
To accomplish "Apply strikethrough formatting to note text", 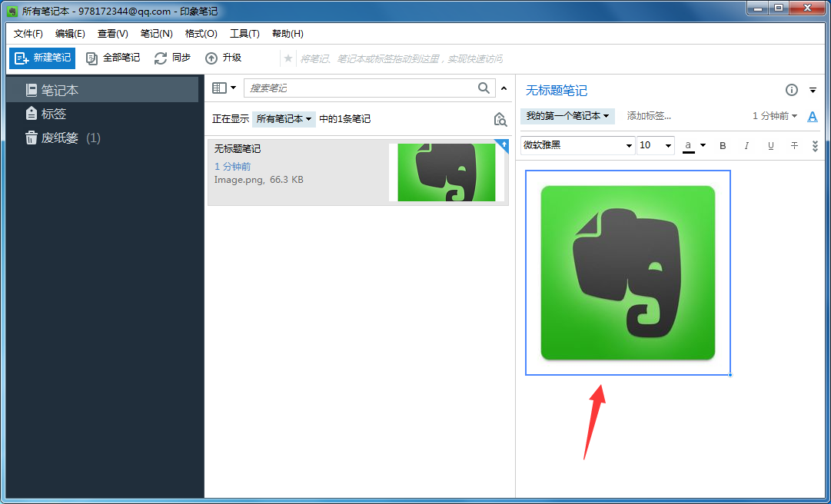I will [x=793, y=145].
